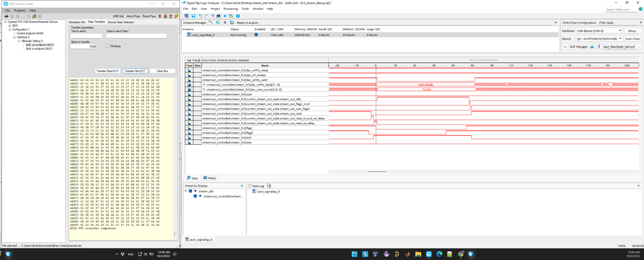Click the Save icon in Signal Tap toolbar
Image resolution: width=644 pixels, height=260 pixels.
pos(193,15)
